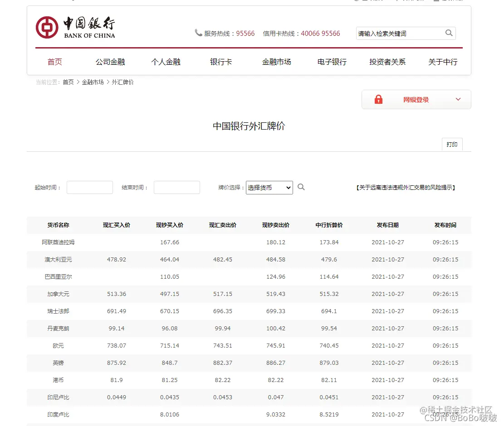Click the 首页 breadcrumb link
The height and width of the screenshot is (426, 504).
tap(68, 82)
